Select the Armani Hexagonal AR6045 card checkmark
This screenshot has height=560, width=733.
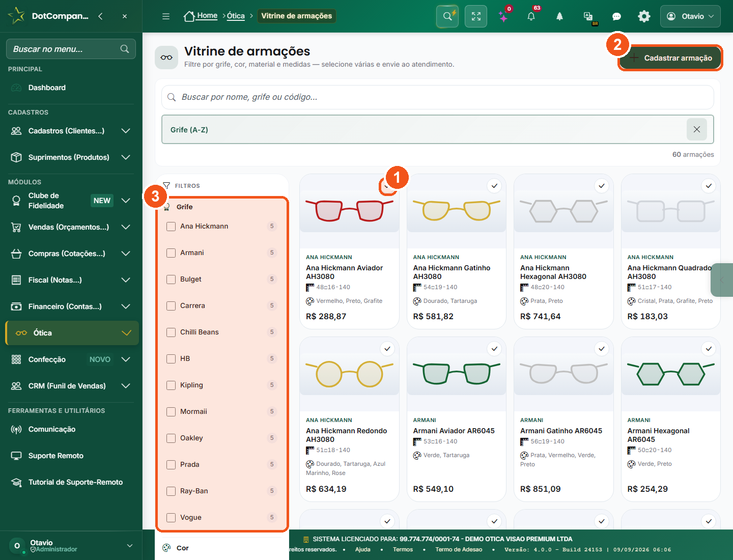point(709,349)
